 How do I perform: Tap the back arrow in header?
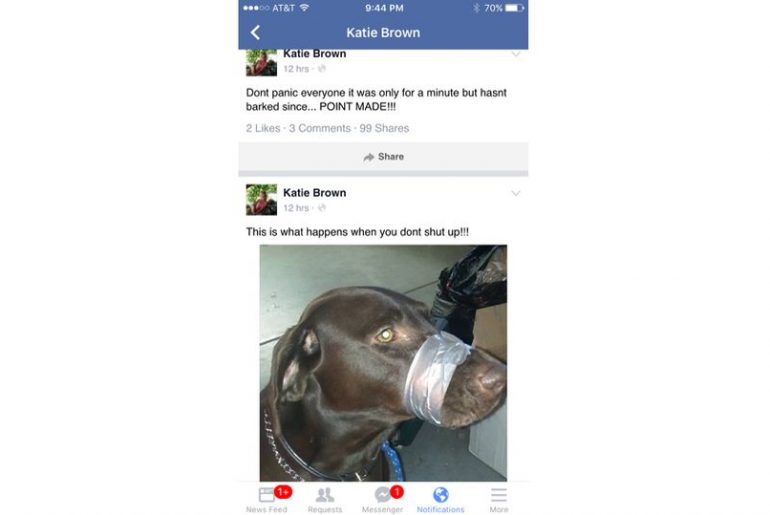click(255, 33)
